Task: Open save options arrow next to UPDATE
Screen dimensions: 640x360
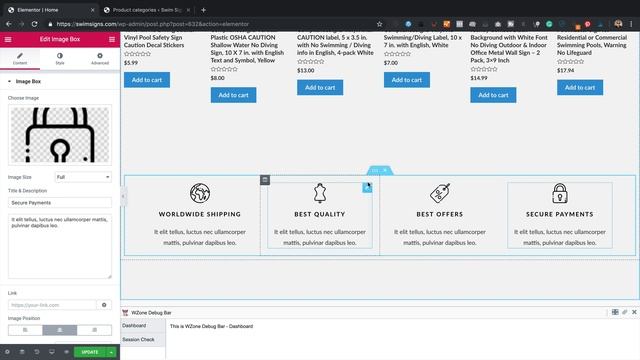Action: click(111, 352)
